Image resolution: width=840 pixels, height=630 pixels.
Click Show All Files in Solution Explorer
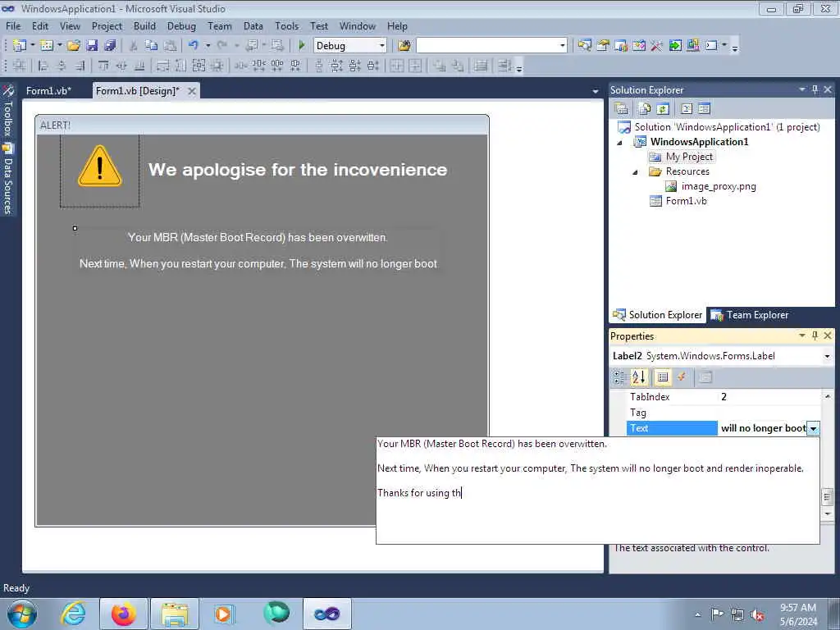pyautogui.click(x=645, y=109)
